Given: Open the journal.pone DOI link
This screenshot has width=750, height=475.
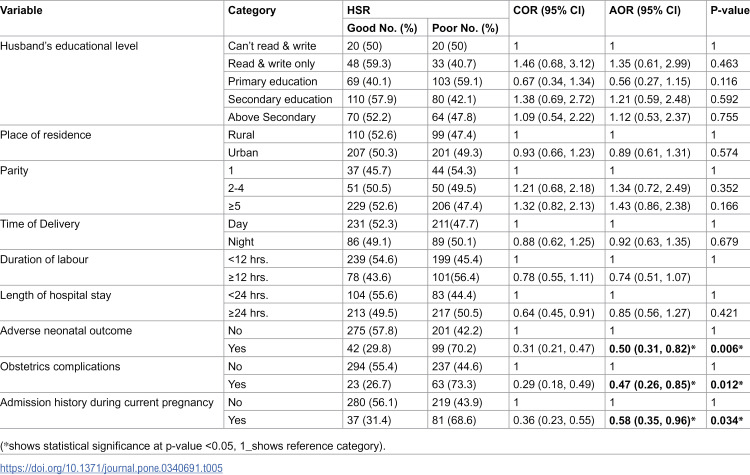Looking at the screenshot, I should [x=111, y=468].
